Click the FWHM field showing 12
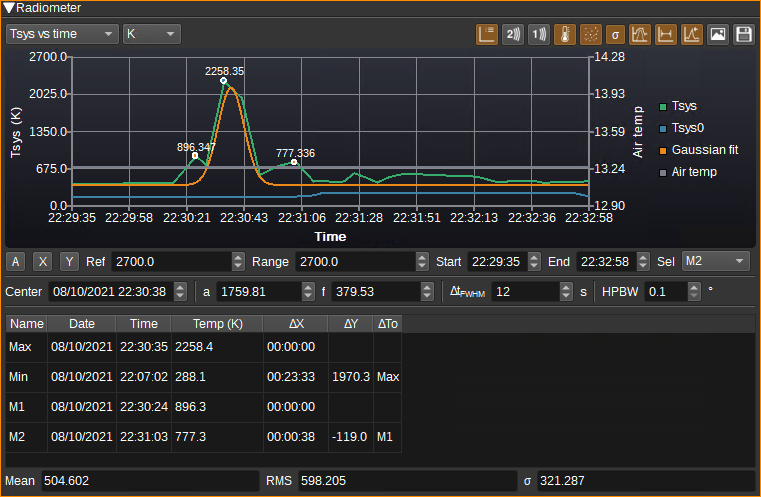The image size is (761, 497). click(x=526, y=292)
